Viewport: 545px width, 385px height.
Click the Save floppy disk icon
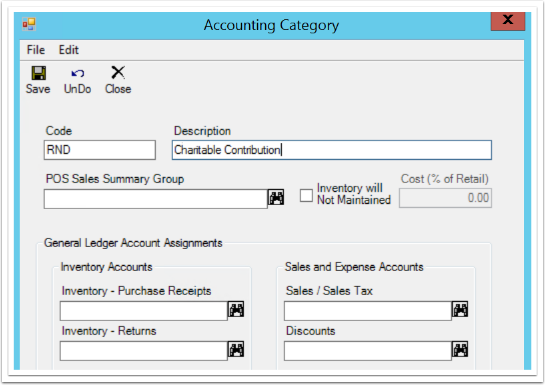[39, 73]
